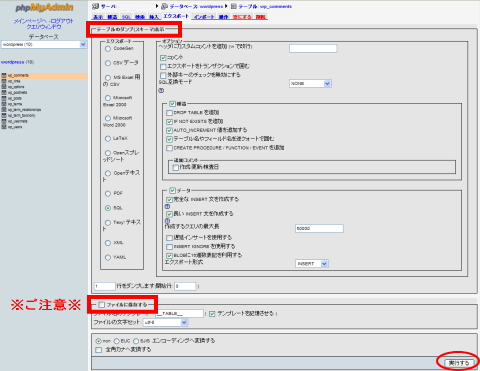Click the table icon beside wp_term_taxonomy

pos(4,115)
